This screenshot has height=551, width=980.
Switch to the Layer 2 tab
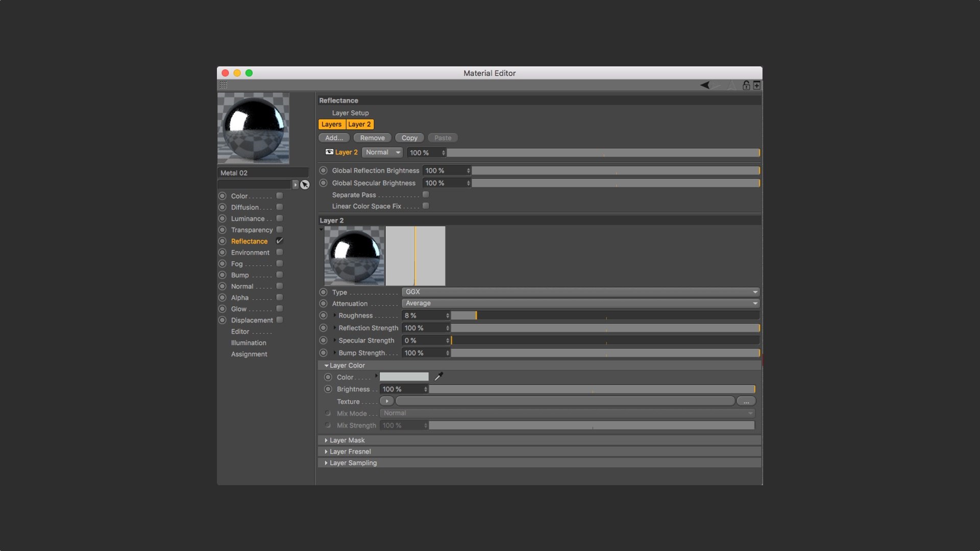(360, 124)
